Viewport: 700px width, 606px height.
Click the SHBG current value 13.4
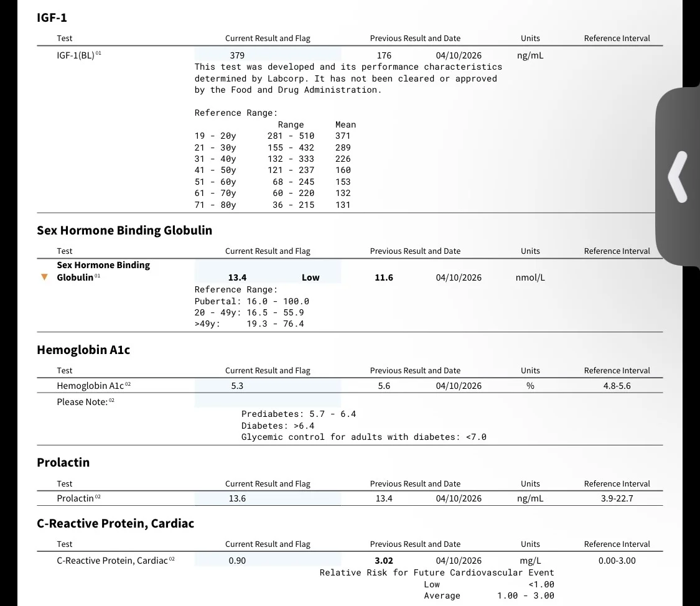point(237,277)
